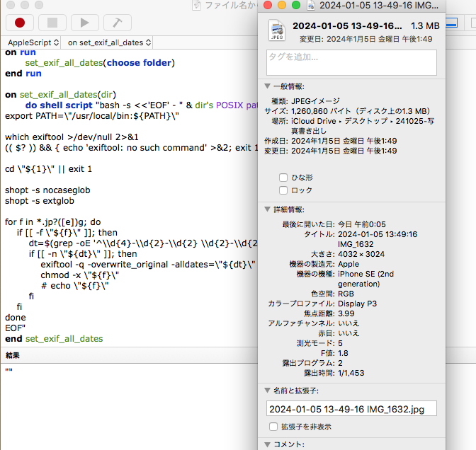Screen dimensions: 476x450
Task: Click the yellow minimize button of info window
Action: [x=283, y=6]
